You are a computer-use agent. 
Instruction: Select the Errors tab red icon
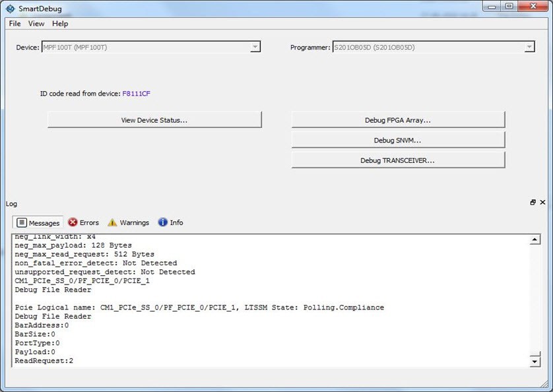pyautogui.click(x=73, y=222)
